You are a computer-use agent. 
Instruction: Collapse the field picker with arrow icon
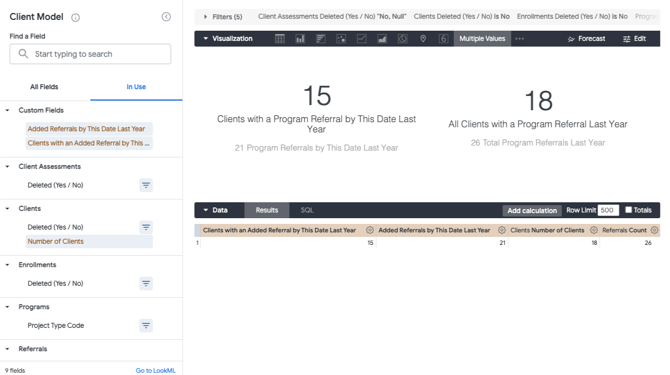point(166,17)
